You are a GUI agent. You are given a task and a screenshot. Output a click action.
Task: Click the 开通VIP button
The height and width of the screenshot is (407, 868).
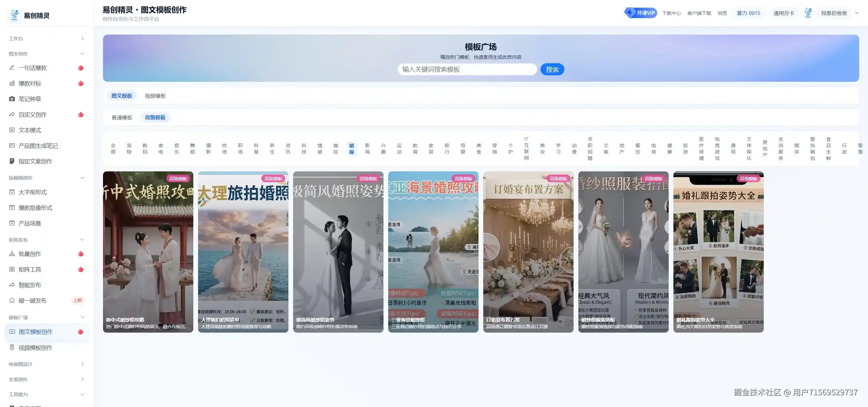pyautogui.click(x=640, y=12)
